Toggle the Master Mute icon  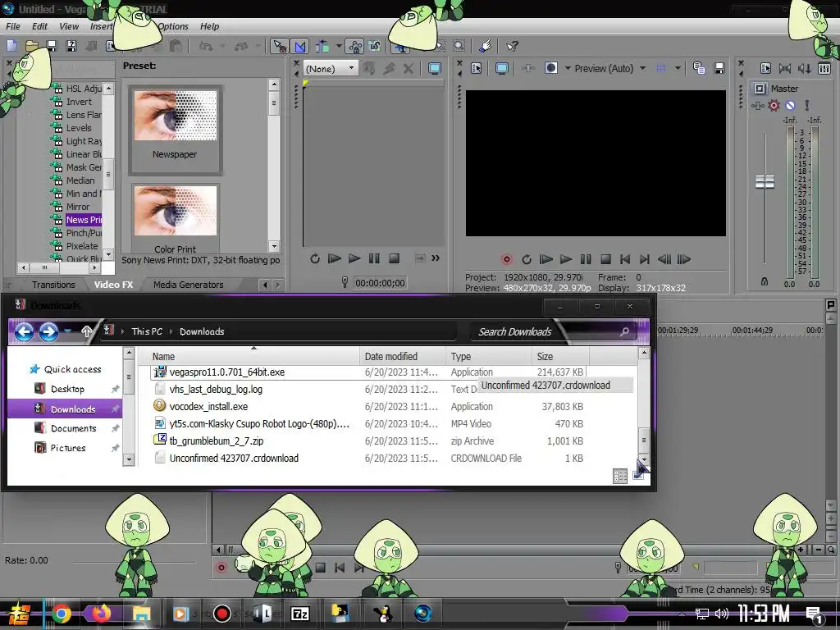coord(790,106)
